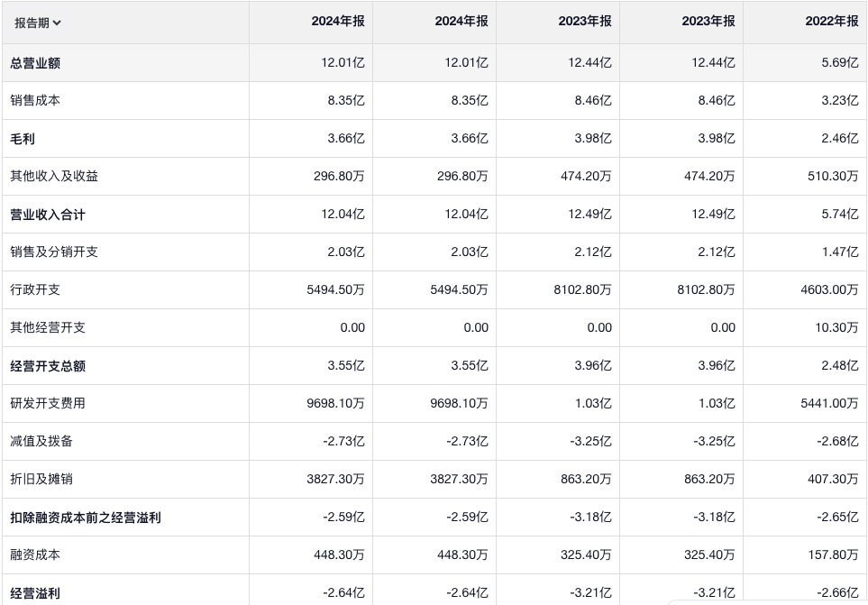The height and width of the screenshot is (605, 868).
Task: Click the 行政开支 row label
Action: point(35,290)
